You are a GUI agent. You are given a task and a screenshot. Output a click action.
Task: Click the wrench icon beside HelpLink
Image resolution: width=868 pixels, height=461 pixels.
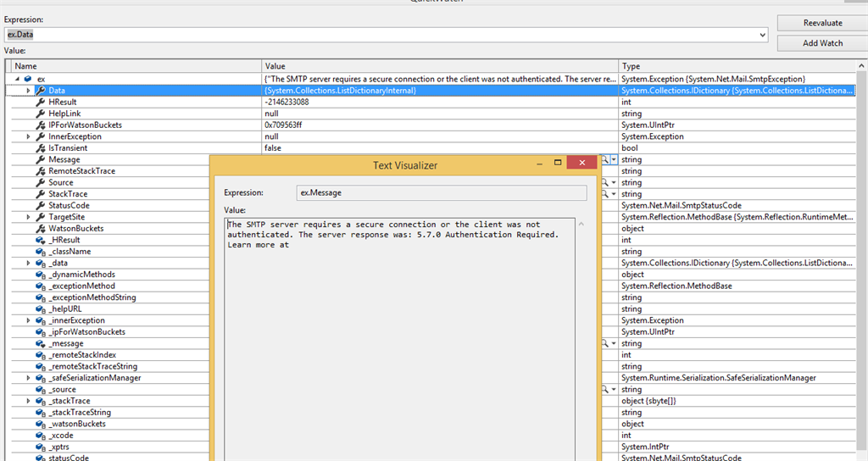point(41,114)
